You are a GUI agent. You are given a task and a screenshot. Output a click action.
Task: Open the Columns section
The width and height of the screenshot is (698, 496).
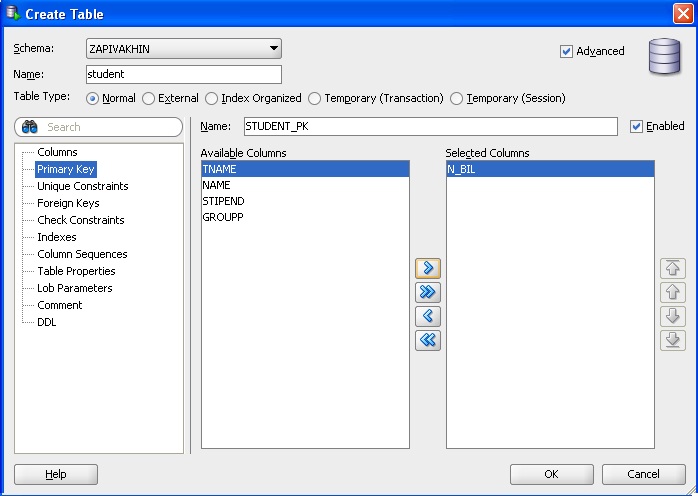57,152
